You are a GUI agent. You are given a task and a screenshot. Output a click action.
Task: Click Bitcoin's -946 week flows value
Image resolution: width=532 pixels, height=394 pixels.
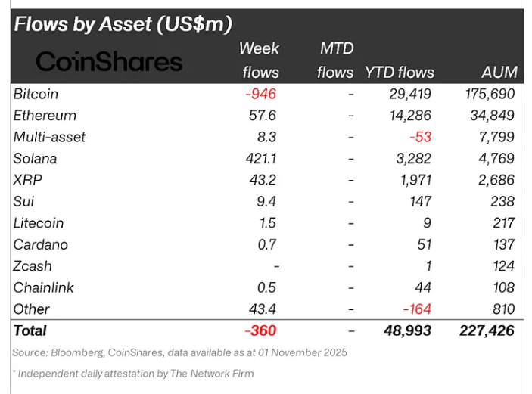coord(261,94)
